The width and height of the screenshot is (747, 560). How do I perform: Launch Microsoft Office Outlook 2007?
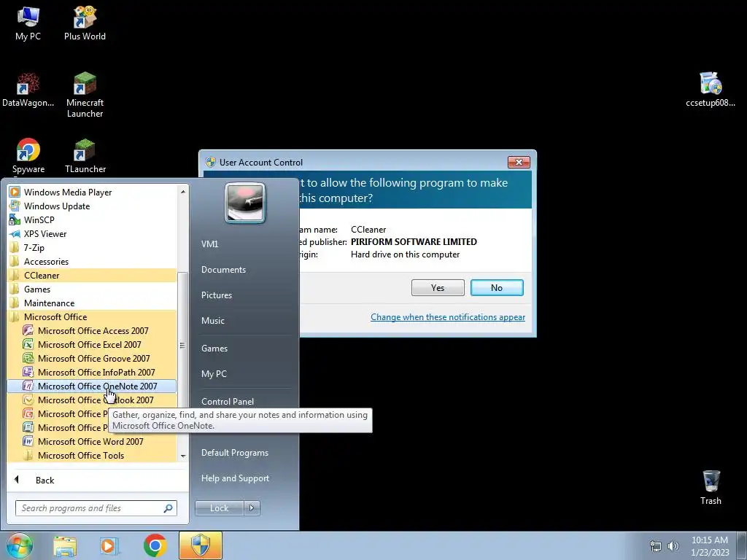(x=92, y=400)
